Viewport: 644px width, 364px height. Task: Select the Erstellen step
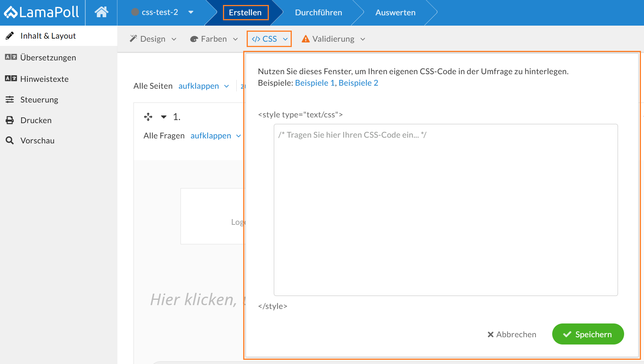pyautogui.click(x=246, y=13)
